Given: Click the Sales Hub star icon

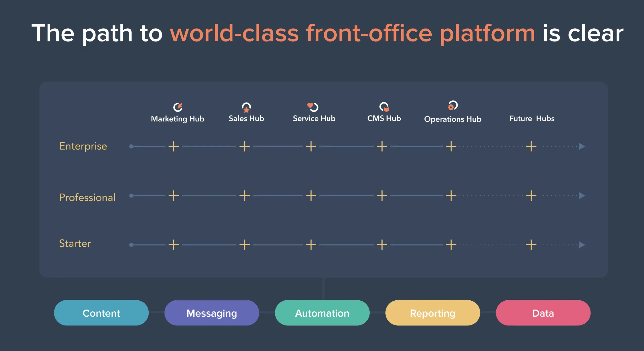Looking at the screenshot, I should 246,107.
